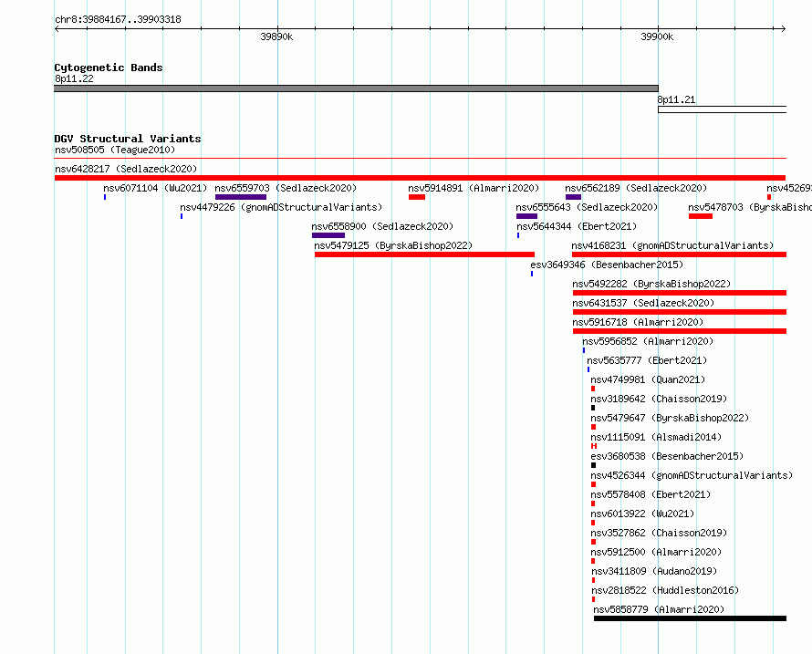Select the nsv6428217 (Sedlazeck2020) red bar

(x=420, y=178)
